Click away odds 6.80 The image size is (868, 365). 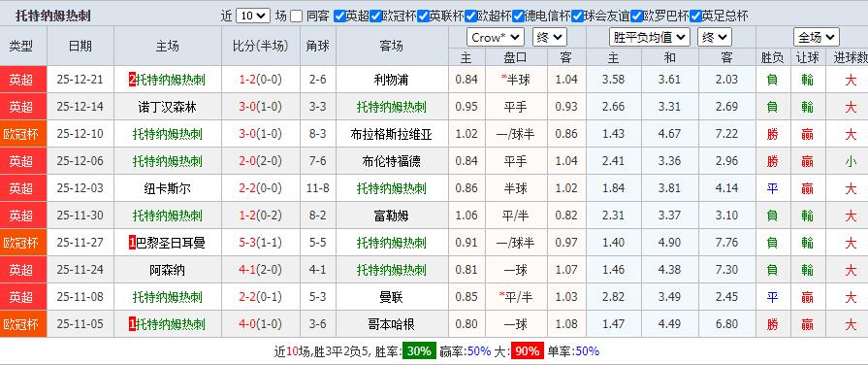[x=726, y=324]
